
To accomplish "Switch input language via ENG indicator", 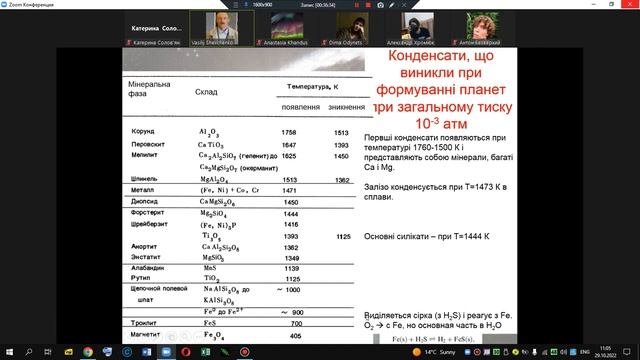I will pyautogui.click(x=584, y=352).
